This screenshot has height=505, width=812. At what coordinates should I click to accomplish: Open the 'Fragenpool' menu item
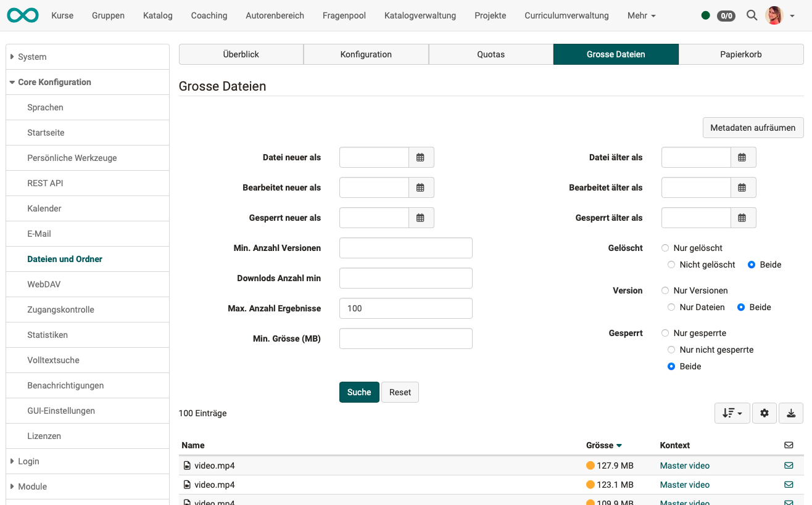coord(344,15)
